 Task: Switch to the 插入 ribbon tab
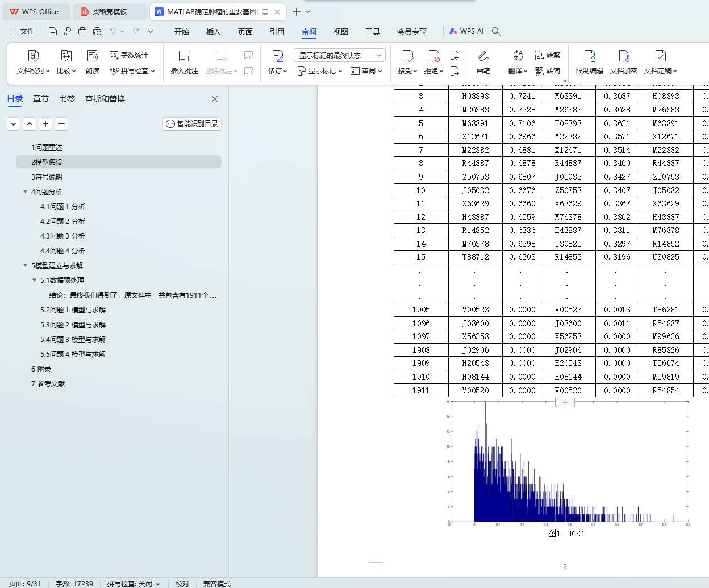(214, 32)
